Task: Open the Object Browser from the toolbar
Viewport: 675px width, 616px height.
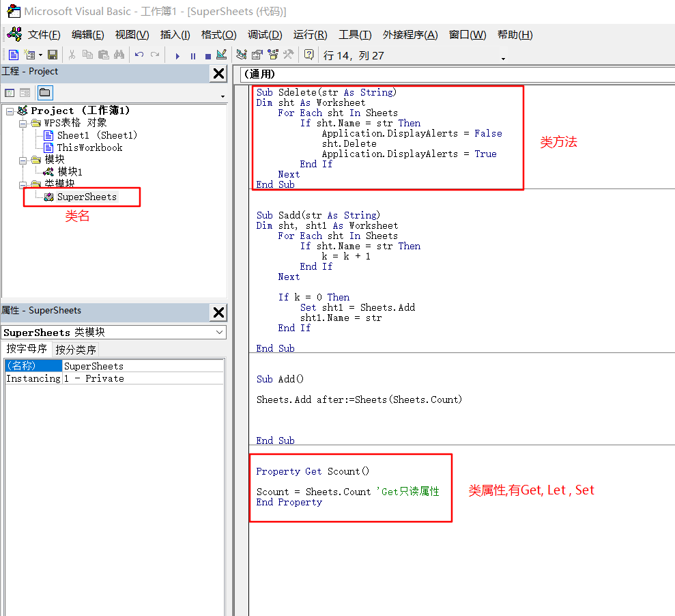Action: 272,55
